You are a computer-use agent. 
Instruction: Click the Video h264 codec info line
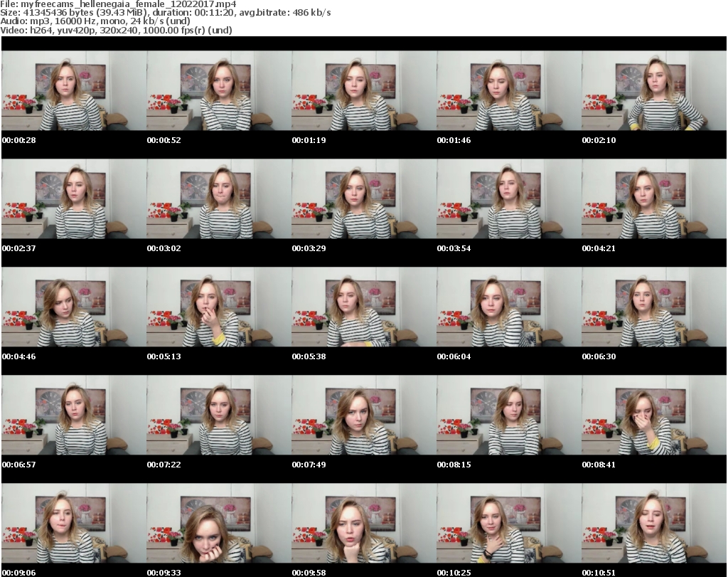coord(116,30)
